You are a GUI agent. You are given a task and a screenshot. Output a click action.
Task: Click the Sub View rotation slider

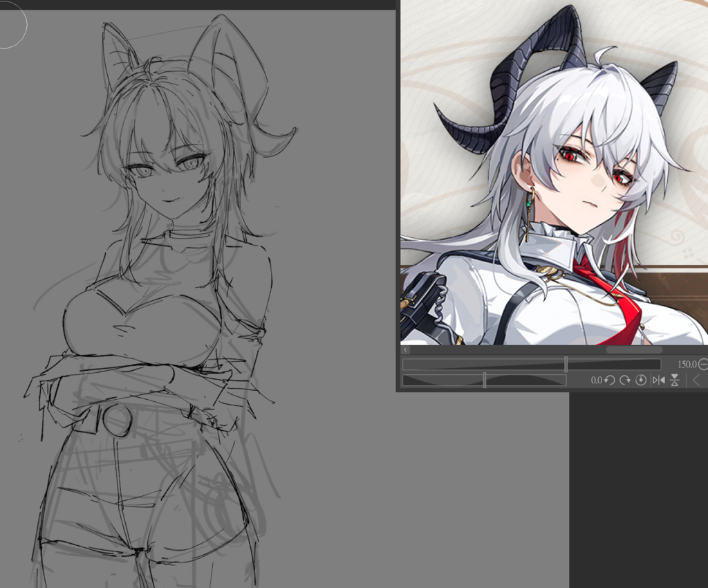coord(484,380)
